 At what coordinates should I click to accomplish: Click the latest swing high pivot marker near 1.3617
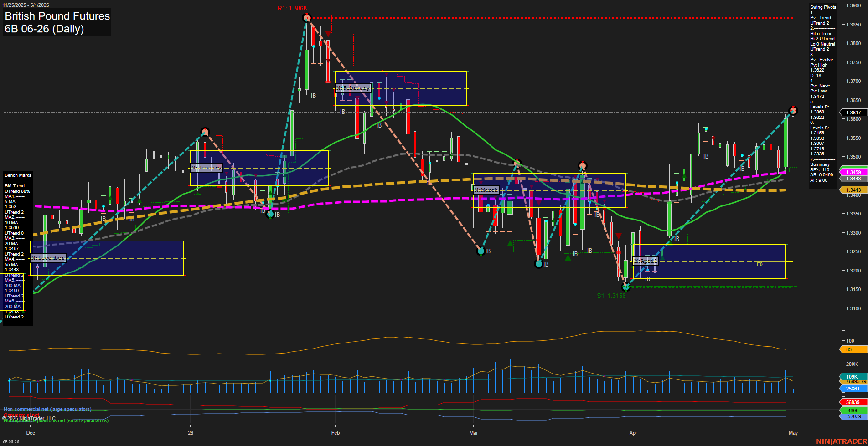793,111
